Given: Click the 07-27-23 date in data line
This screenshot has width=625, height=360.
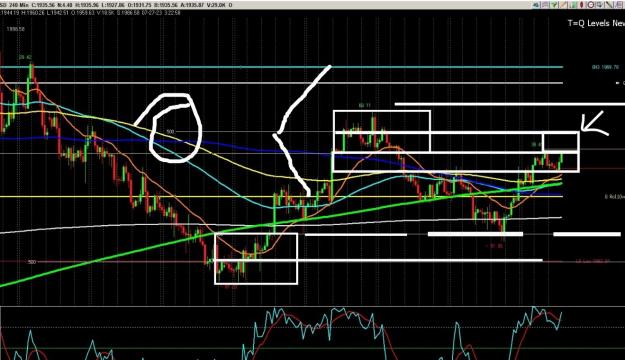Looking at the screenshot, I should coord(152,13).
